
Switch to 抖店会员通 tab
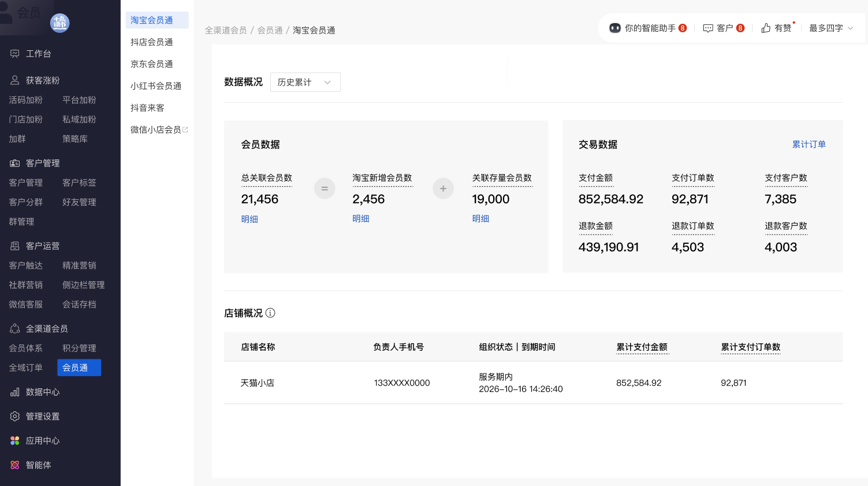(152, 42)
